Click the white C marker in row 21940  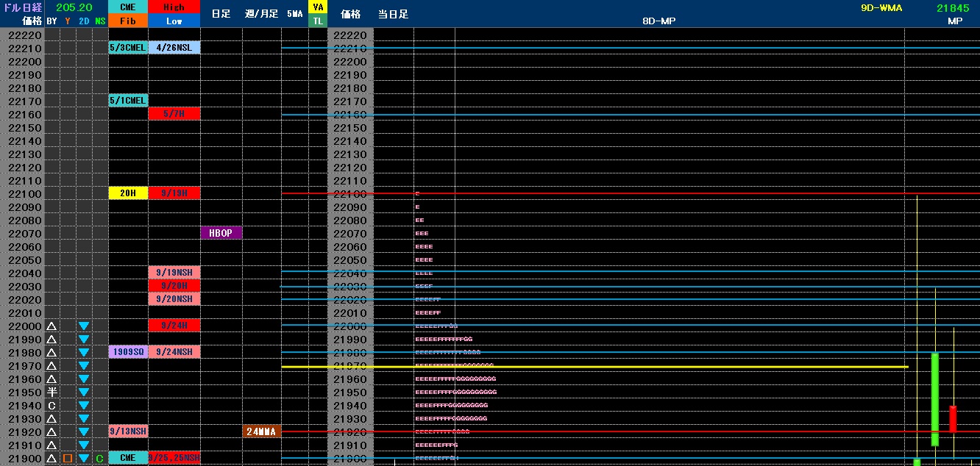tap(52, 405)
